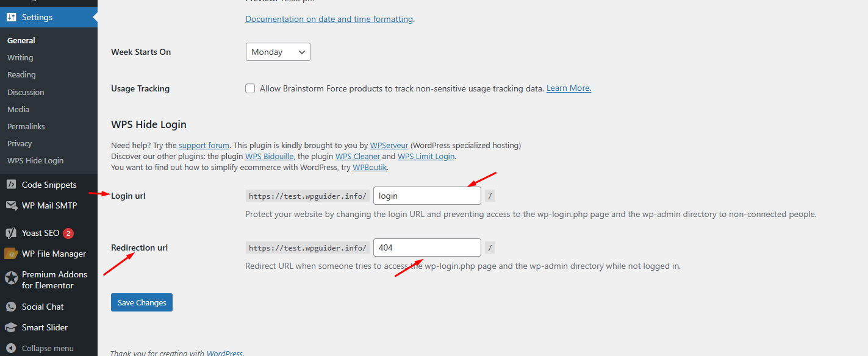Open the WPS Limit Login link

[426, 157]
